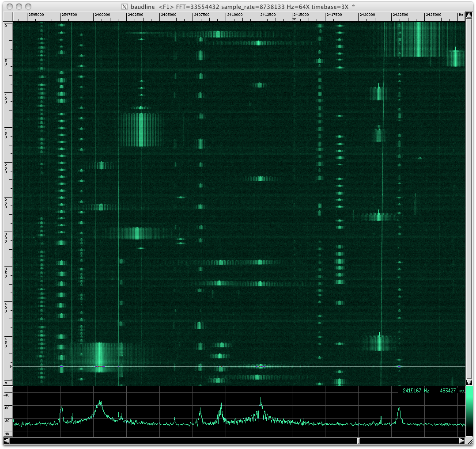This screenshot has height=449, width=476.
Task: Click the green color aperture bar
Action: pyautogui.click(x=469, y=411)
